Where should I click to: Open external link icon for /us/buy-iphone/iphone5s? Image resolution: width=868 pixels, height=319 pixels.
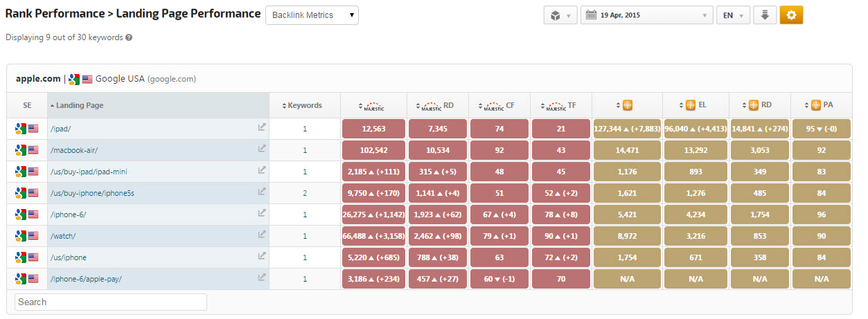coord(262,192)
